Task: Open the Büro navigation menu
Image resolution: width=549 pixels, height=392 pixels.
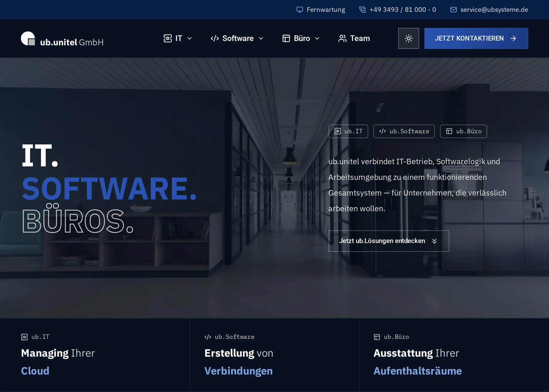Action: [x=301, y=38]
